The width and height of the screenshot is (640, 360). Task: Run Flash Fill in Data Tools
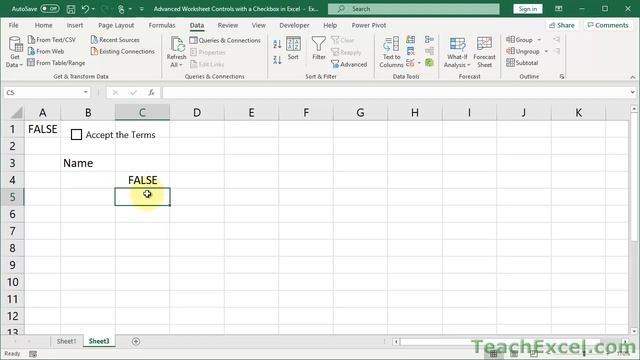point(411,39)
